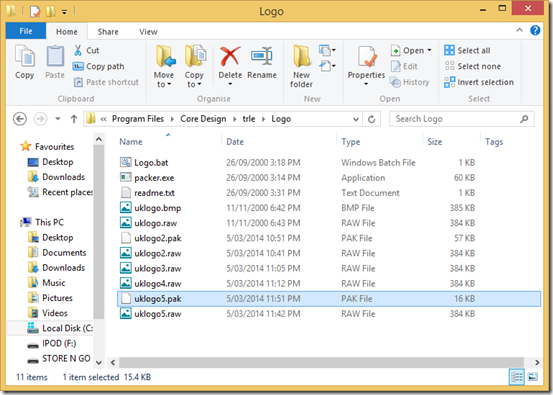Open the Copy to folder menu
Viewport: 553px width, 395px height.
(x=194, y=66)
